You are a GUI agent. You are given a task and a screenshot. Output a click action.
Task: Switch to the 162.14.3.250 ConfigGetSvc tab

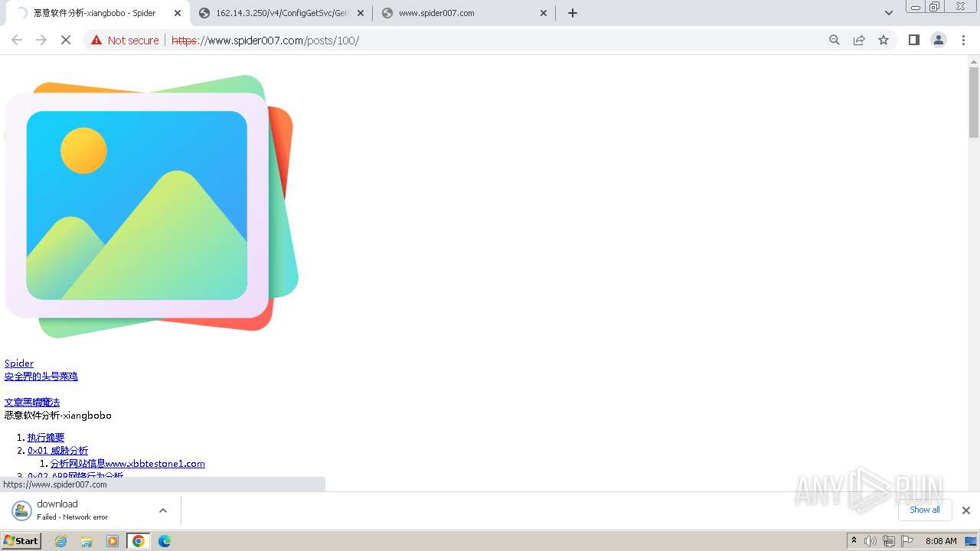tap(282, 13)
